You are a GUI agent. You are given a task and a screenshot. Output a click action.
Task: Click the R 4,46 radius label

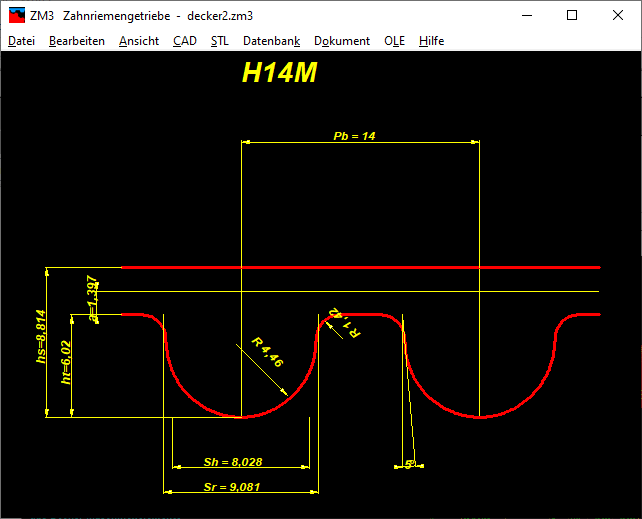[x=268, y=352]
